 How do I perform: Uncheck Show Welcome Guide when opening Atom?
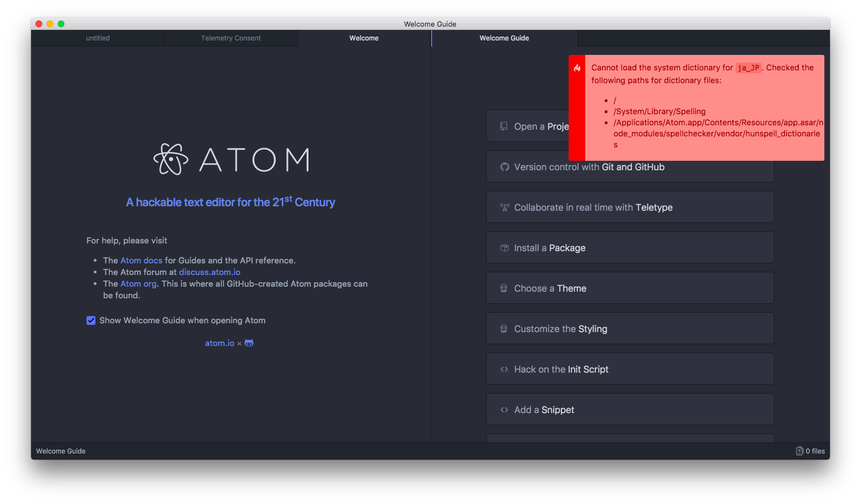[x=91, y=320]
